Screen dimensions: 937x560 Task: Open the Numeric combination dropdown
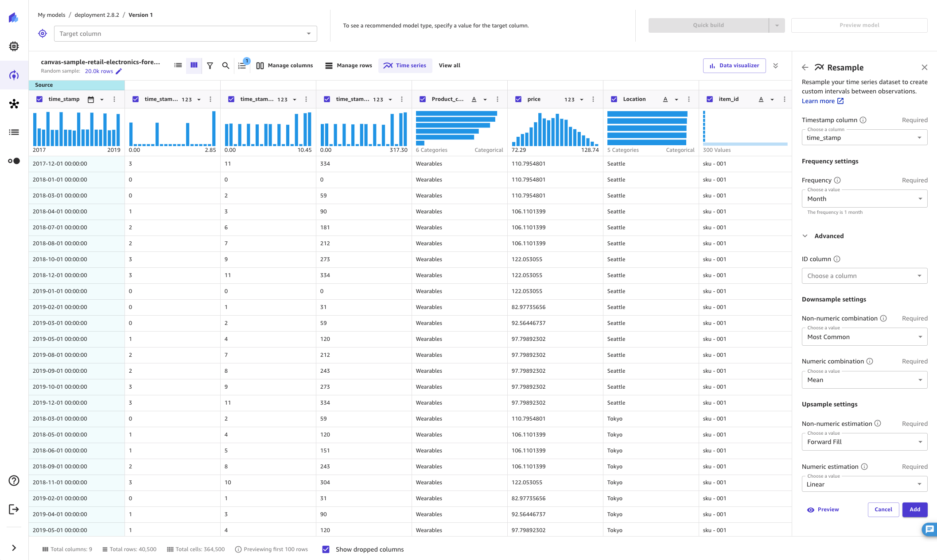click(864, 379)
